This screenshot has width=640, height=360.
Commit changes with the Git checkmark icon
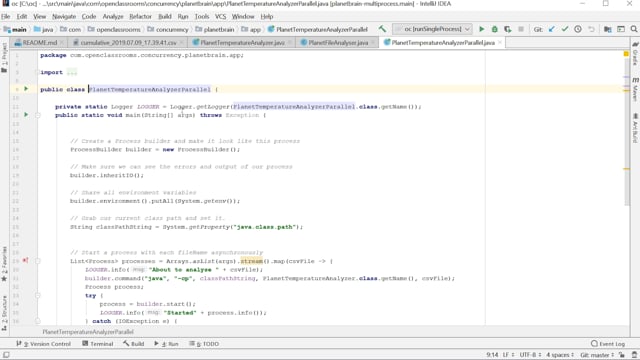click(x=565, y=29)
